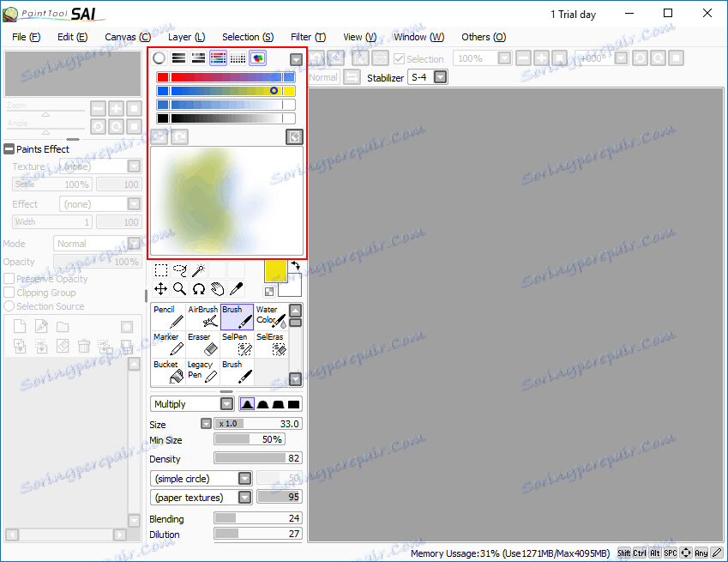Toggle the Alt key indicator
The image size is (728, 562).
tap(654, 553)
